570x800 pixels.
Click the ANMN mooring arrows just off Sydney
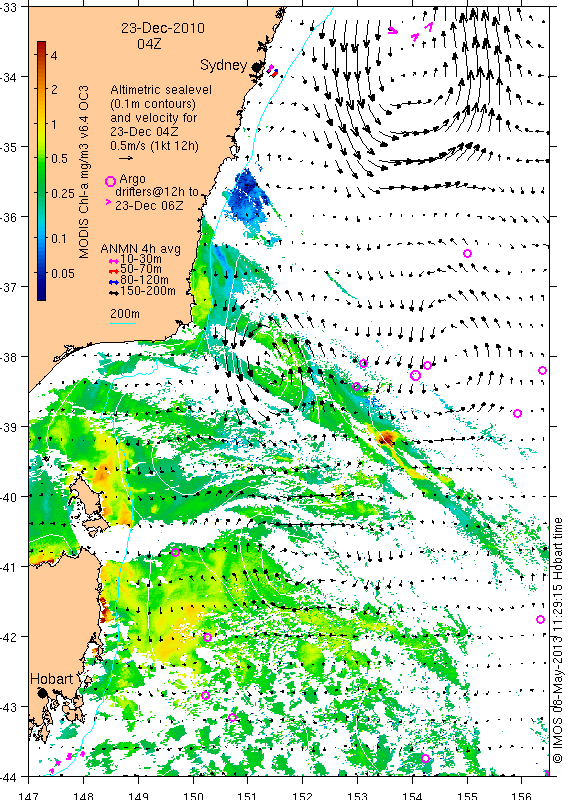pos(273,71)
